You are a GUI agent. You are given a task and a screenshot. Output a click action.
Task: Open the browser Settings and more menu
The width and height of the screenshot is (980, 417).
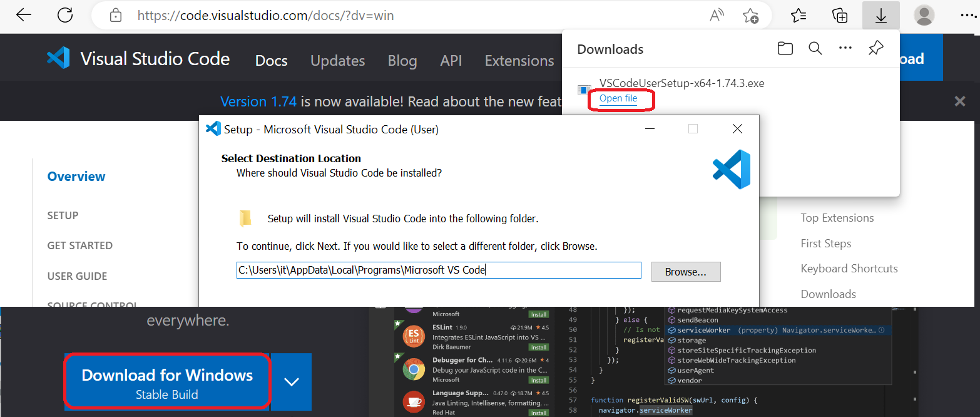(967, 15)
